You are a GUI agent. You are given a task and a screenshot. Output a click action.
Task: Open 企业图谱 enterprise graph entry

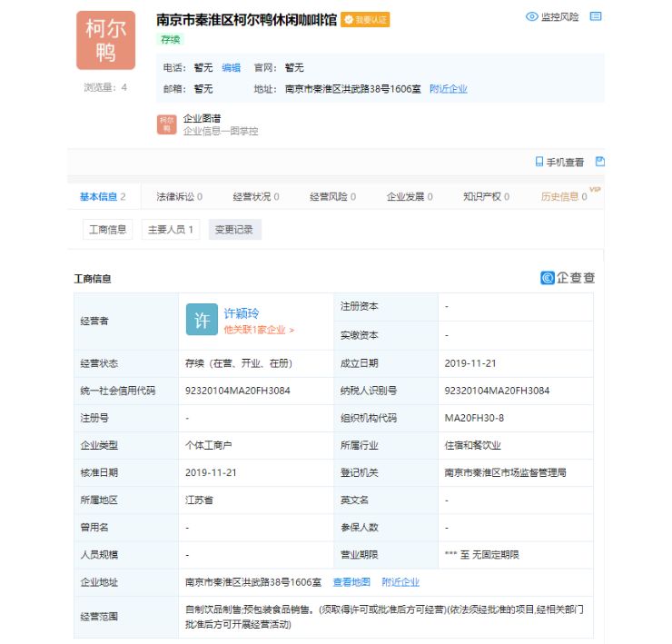tap(202, 119)
